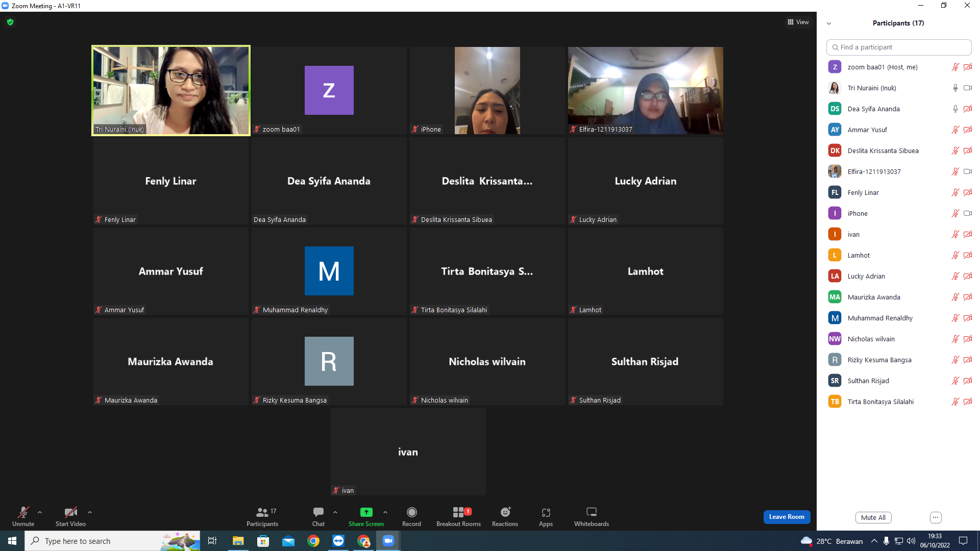Click Muhammad Renaldhy's M avatar tile

(329, 271)
